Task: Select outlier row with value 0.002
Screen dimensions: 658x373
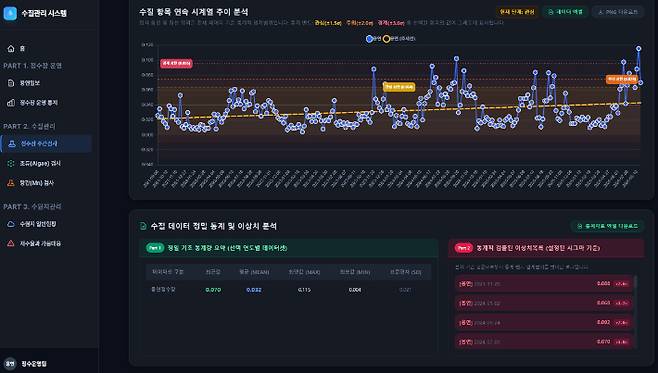Action: click(x=544, y=322)
